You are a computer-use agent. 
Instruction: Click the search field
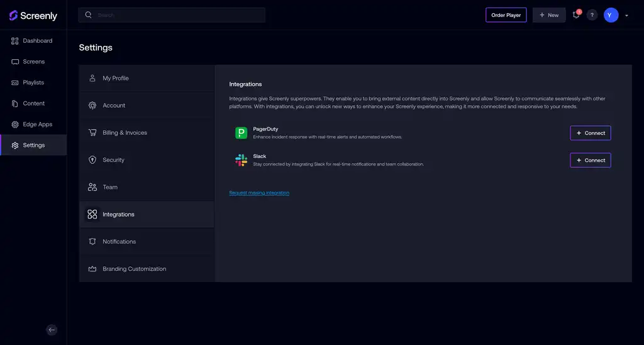point(172,15)
